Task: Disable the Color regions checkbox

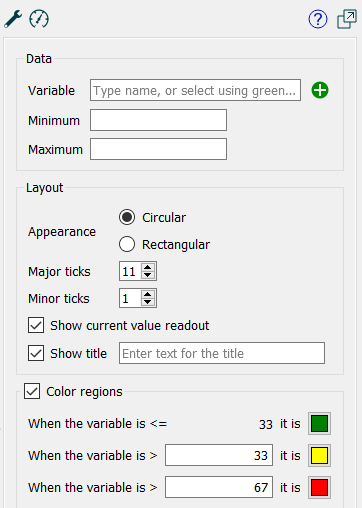Action: click(x=32, y=391)
